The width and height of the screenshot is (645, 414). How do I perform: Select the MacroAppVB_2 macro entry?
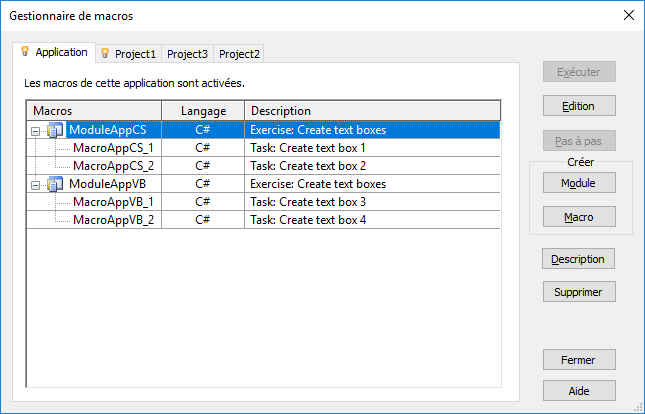click(113, 220)
